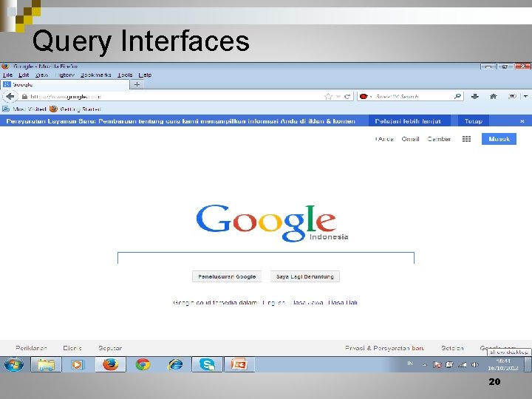Click the Tutup button in the banner
Viewport: 532px width, 399px height.
pyautogui.click(x=474, y=121)
